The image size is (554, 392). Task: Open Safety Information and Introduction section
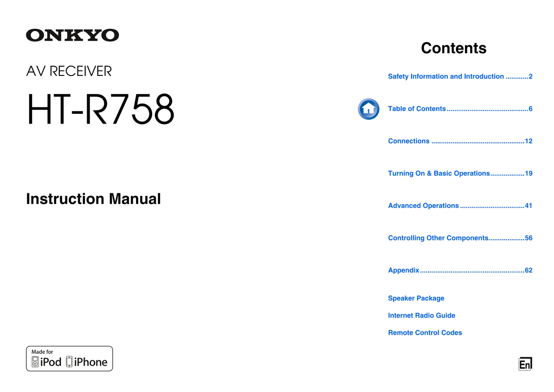446,76
